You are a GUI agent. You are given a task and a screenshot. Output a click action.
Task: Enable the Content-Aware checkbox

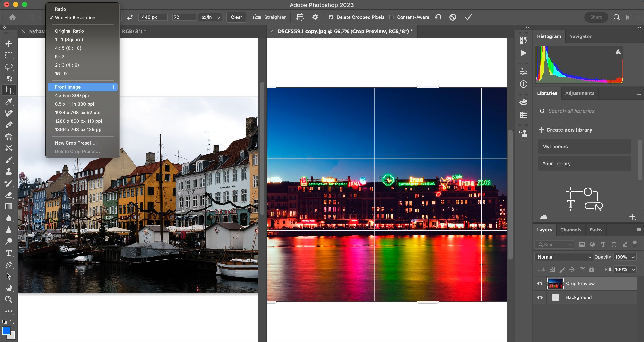coord(392,17)
